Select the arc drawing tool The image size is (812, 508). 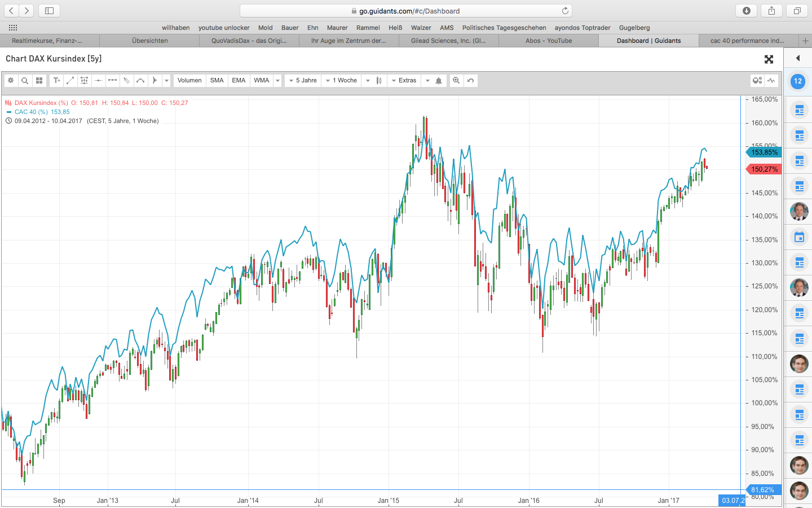(140, 80)
